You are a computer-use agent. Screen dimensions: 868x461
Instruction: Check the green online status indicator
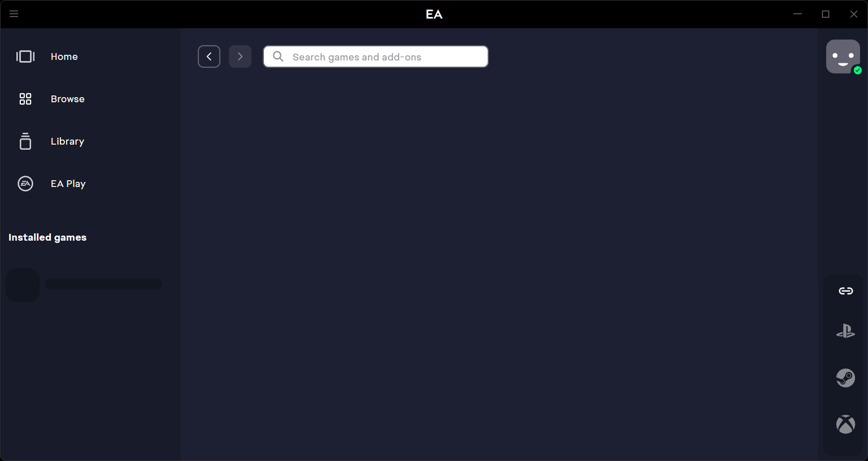(857, 71)
